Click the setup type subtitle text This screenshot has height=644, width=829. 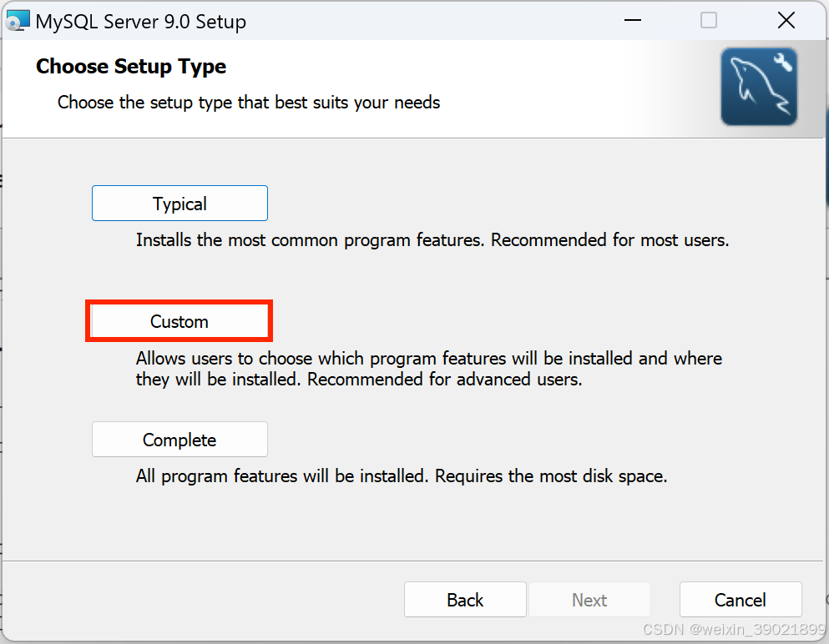[248, 102]
